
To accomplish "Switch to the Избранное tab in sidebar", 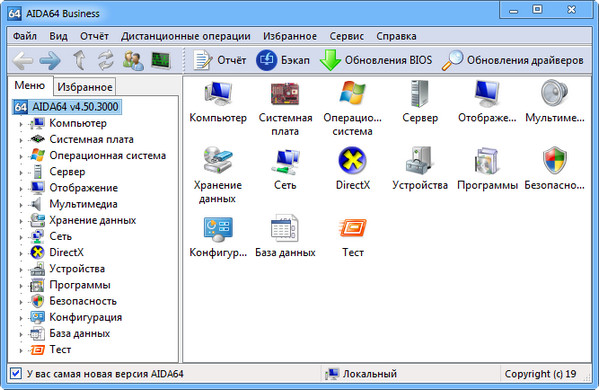I will 84,87.
